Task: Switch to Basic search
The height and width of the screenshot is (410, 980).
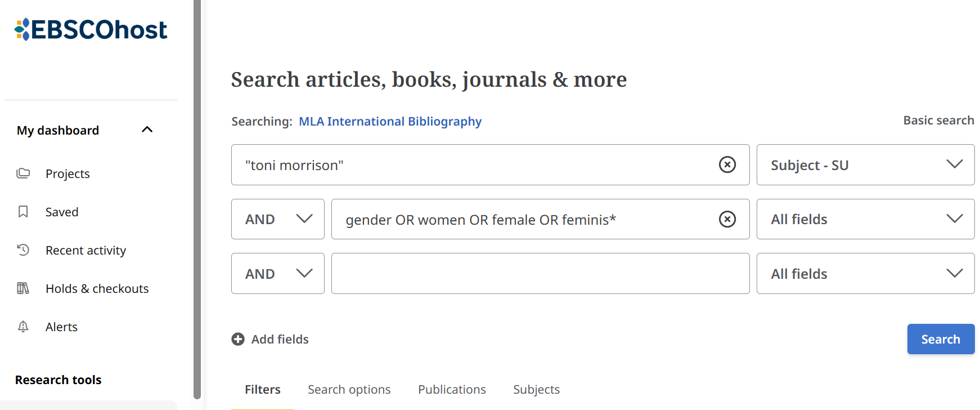Action: [x=938, y=121]
